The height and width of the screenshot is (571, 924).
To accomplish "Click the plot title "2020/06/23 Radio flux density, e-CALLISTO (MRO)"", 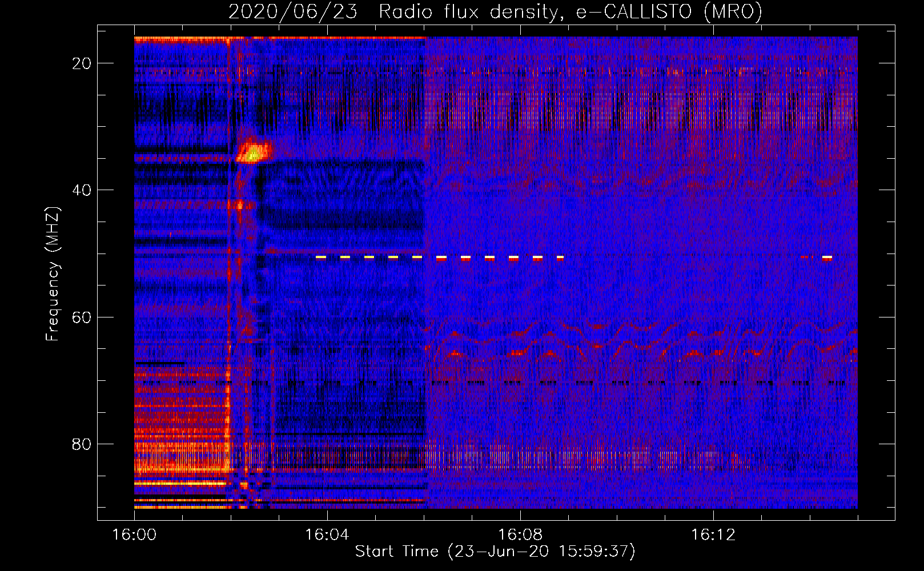I will click(x=495, y=11).
